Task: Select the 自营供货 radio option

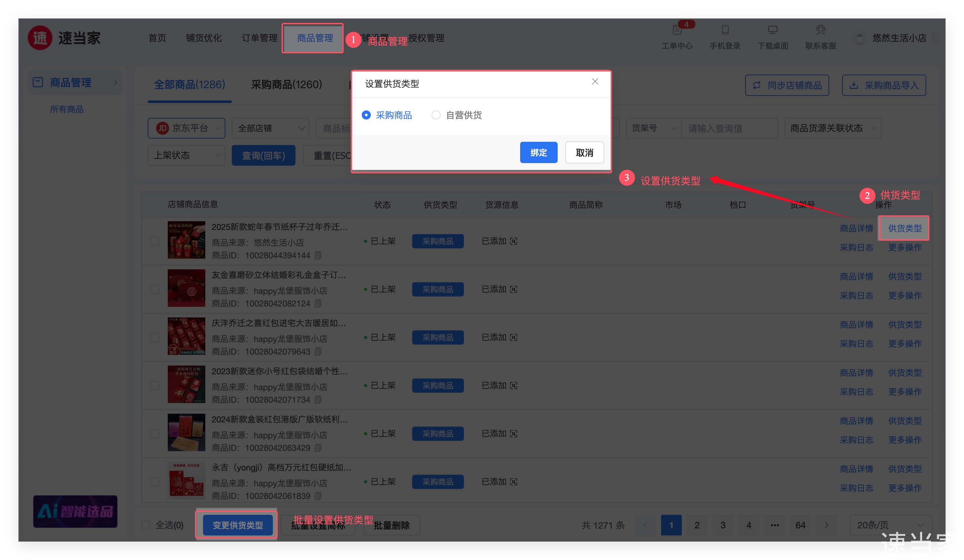Action: point(436,115)
